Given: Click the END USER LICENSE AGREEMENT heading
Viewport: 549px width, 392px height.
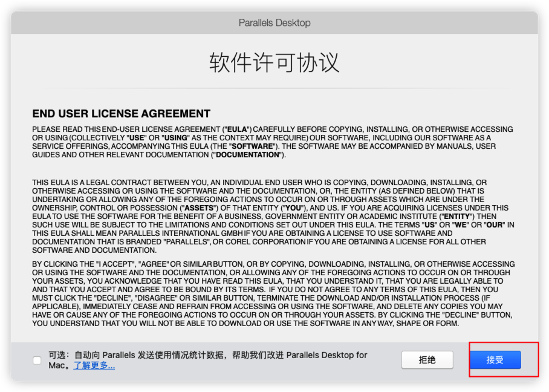Looking at the screenshot, I should (121, 114).
